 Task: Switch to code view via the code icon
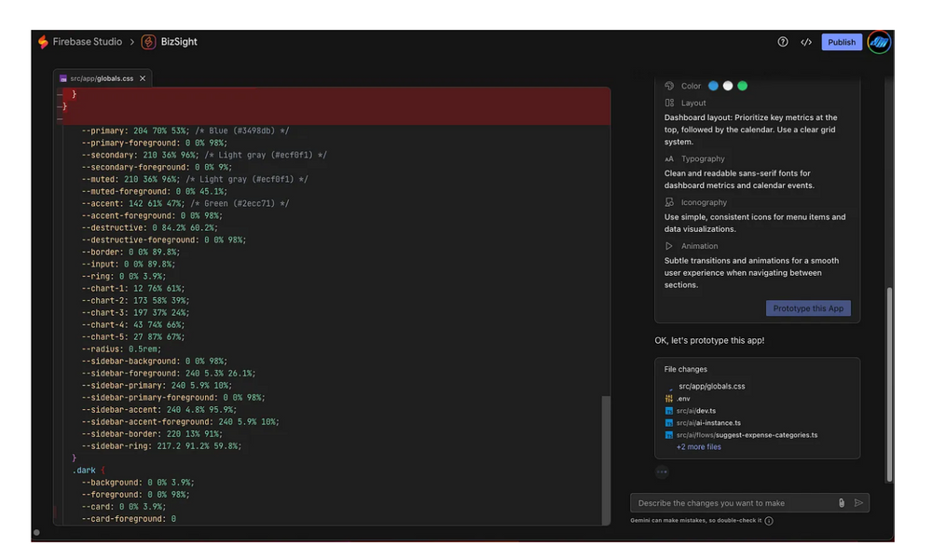(x=806, y=42)
